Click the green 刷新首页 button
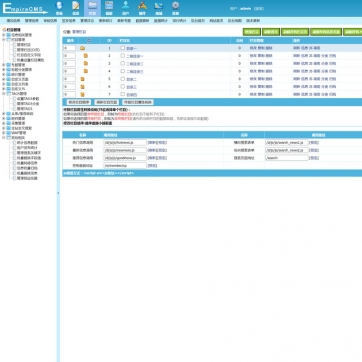This screenshot has width=362, height=362. pyautogui.click(x=271, y=32)
